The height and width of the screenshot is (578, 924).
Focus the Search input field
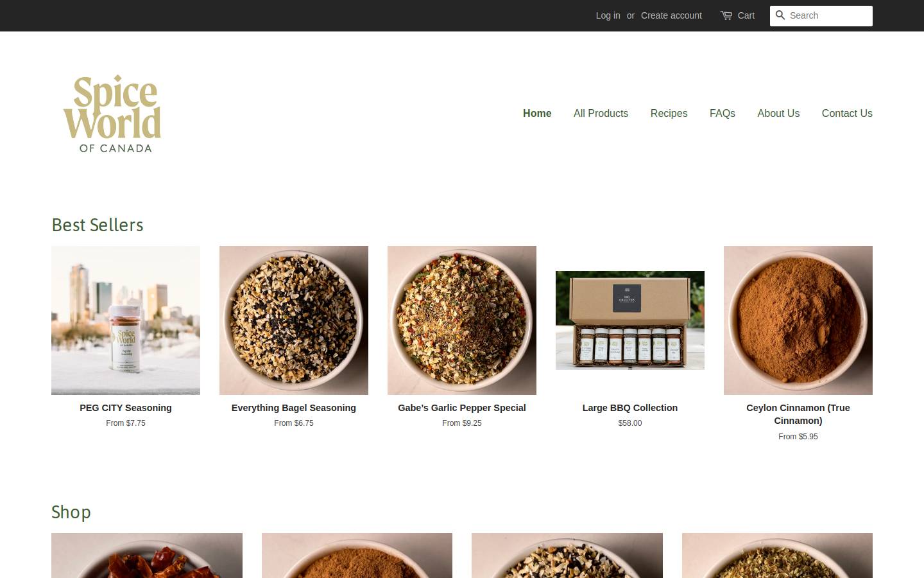click(x=821, y=16)
